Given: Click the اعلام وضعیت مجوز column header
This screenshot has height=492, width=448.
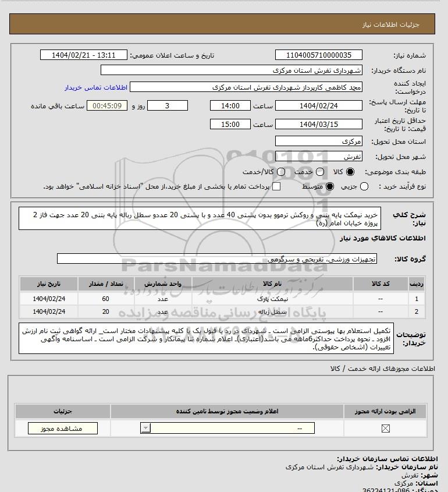Looking at the screenshot, I should point(227,411).
